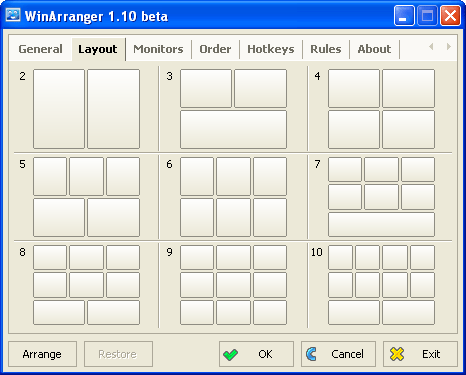
Task: Open the Hotkeys tab
Action: 271,49
